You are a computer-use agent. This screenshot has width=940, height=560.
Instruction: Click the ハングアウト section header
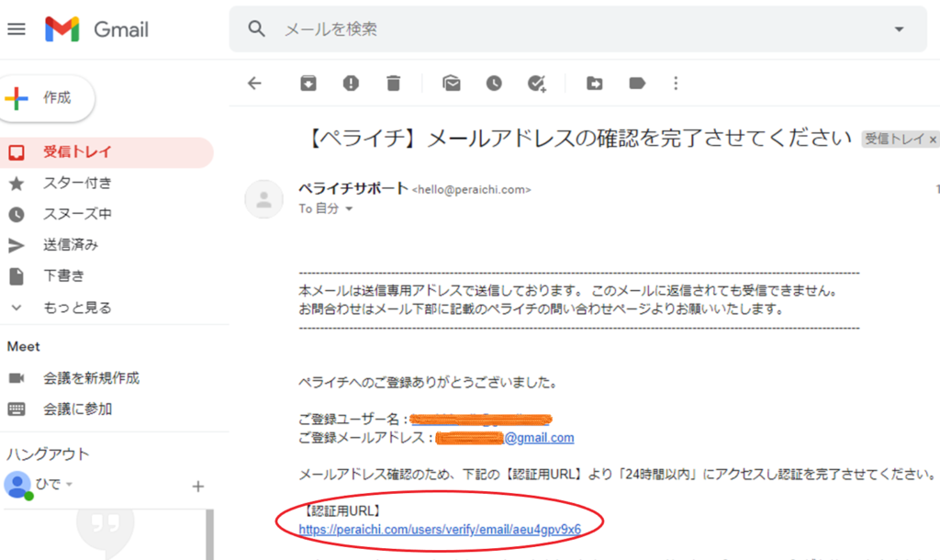pos(48,454)
